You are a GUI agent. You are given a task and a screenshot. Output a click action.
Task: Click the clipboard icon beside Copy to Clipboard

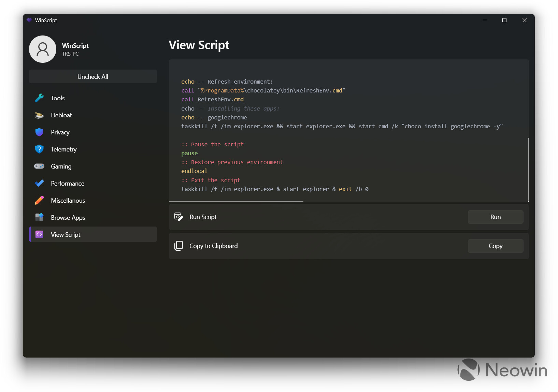178,246
